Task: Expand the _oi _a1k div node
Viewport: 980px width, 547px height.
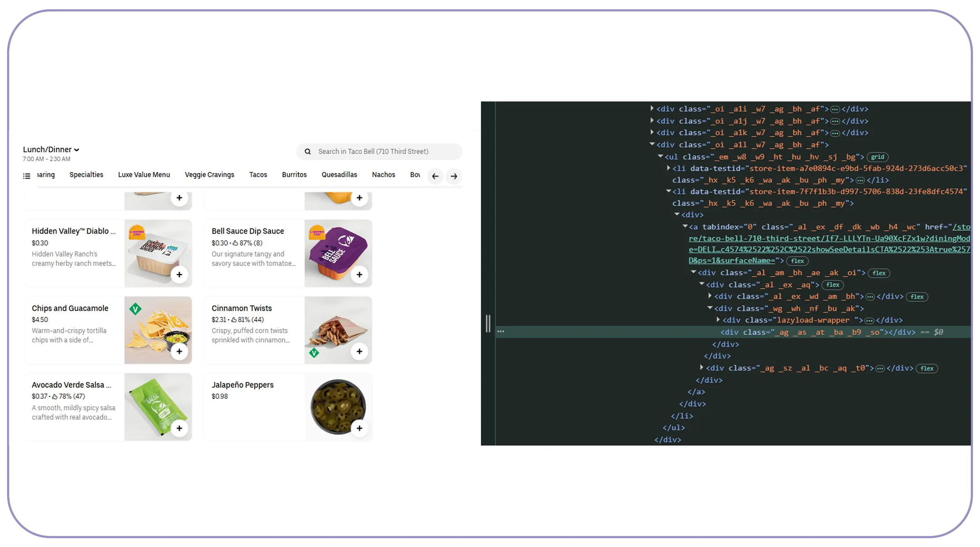Action: tap(652, 132)
